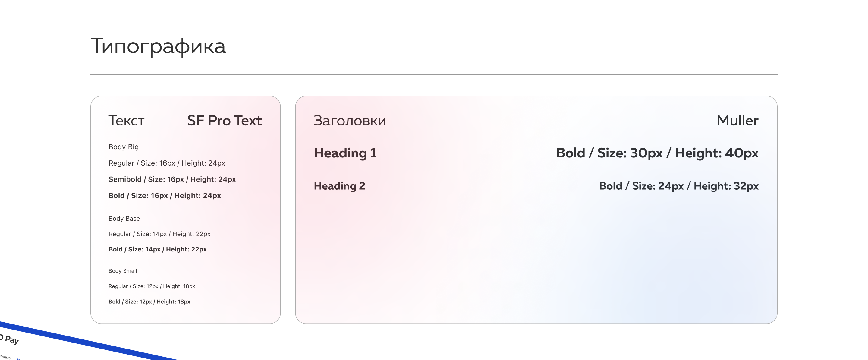Select the "Текст" card heading
The width and height of the screenshot is (868, 360).
(126, 121)
